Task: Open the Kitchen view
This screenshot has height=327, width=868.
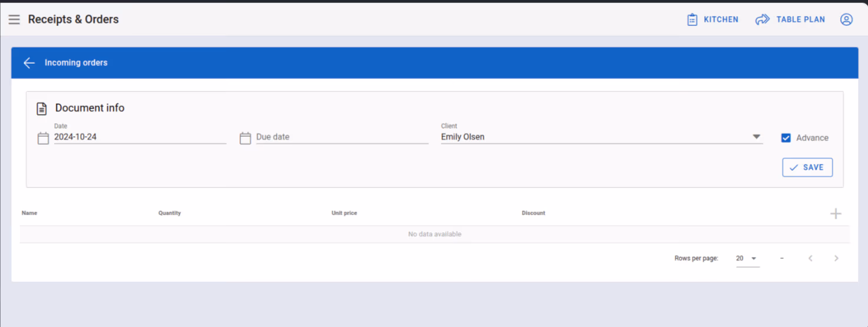Action: pyautogui.click(x=712, y=19)
